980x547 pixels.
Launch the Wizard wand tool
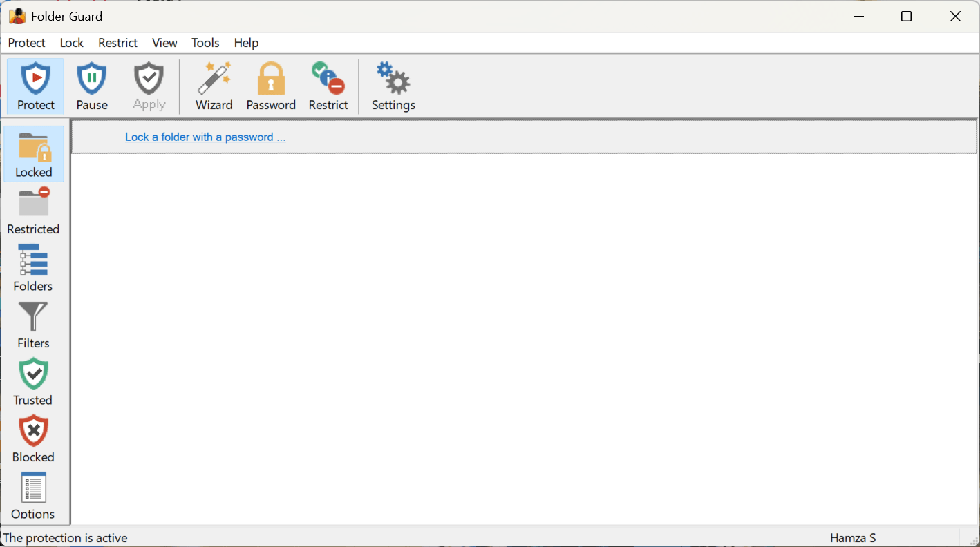(x=214, y=86)
